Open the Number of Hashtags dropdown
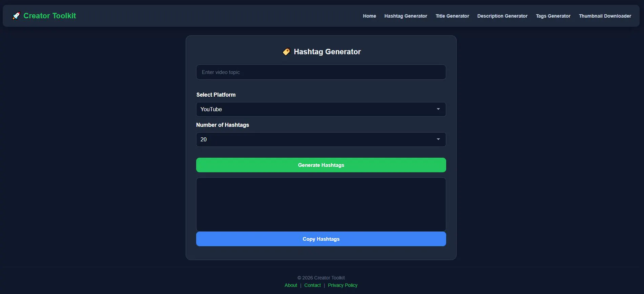Image resolution: width=644 pixels, height=294 pixels. pos(321,139)
